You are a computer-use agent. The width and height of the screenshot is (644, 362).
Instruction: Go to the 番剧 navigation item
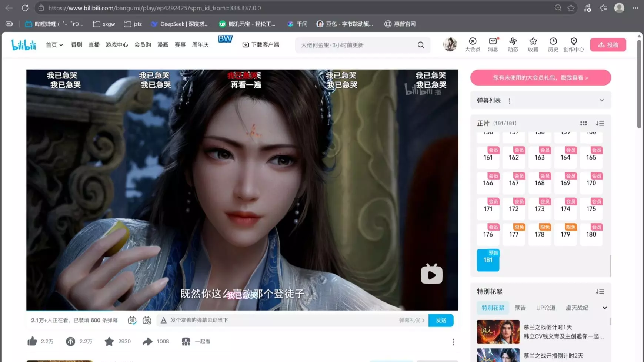pos(77,45)
